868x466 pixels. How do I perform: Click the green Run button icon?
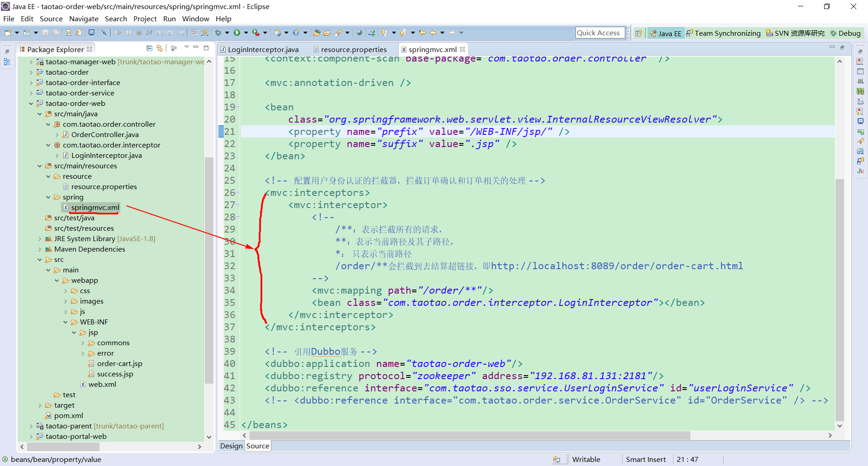[x=236, y=33]
